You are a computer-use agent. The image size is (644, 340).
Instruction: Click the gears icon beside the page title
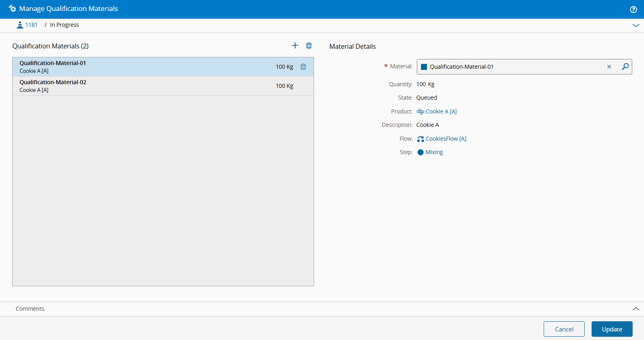[12, 9]
